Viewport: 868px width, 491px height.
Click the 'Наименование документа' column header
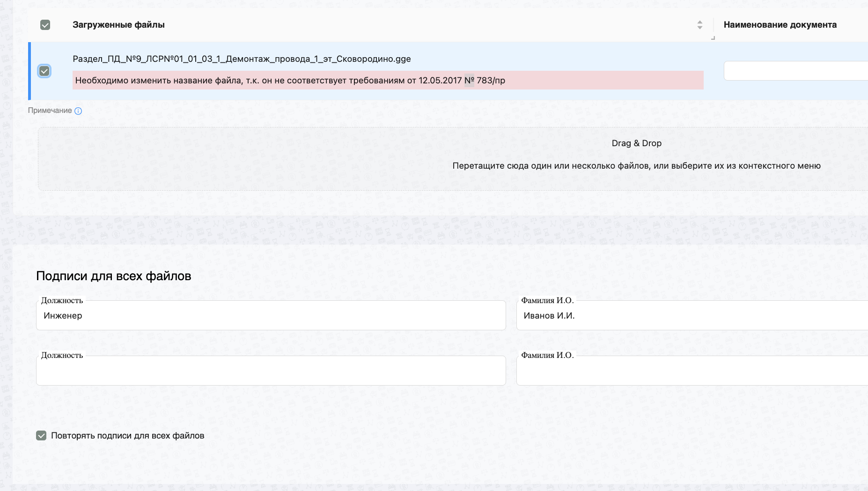tap(780, 25)
